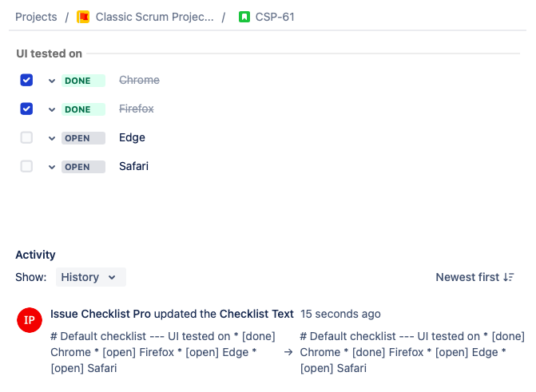
Task: Go to Projects breadcrumb
Action: [x=36, y=17]
